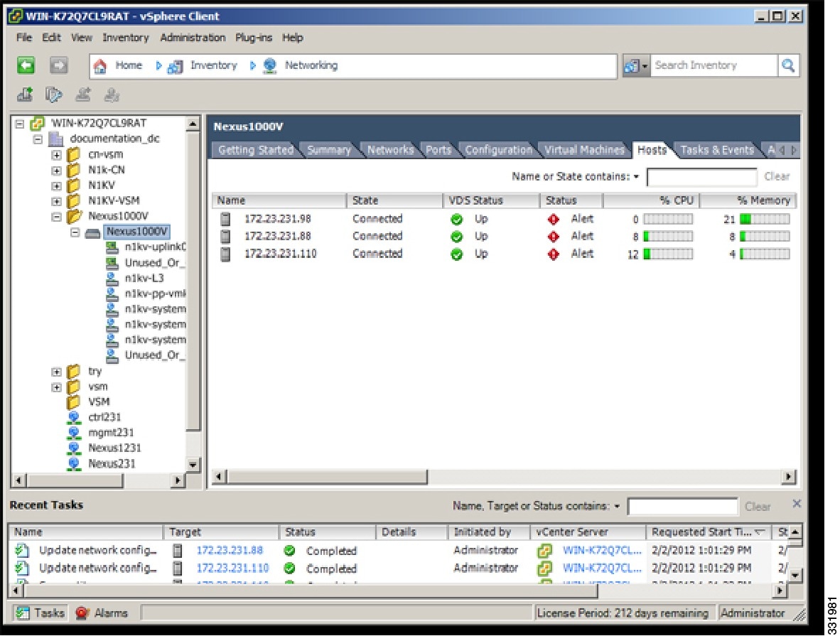Open the Name or State contains dropdown
The width and height of the screenshot is (840, 636).
tap(637, 177)
